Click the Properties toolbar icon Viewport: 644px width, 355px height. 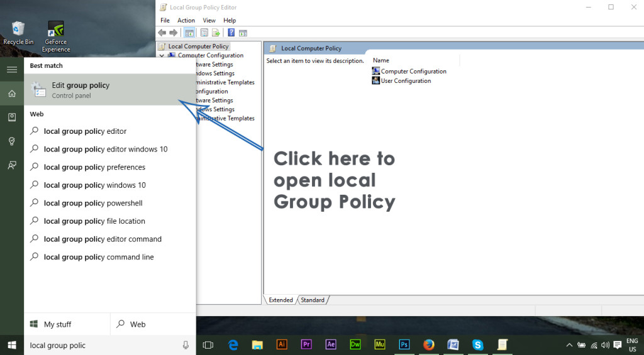[204, 33]
